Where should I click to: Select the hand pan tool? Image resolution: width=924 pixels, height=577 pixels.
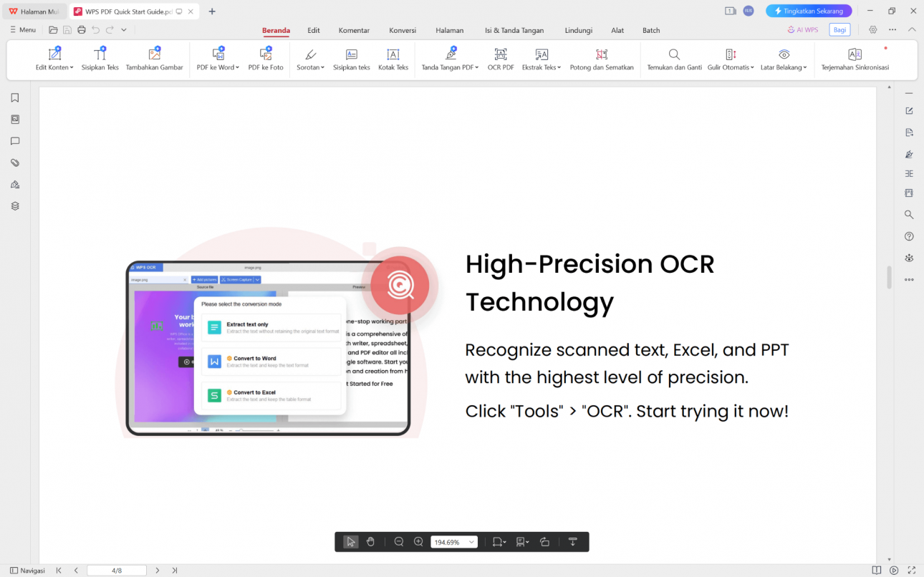(x=370, y=542)
